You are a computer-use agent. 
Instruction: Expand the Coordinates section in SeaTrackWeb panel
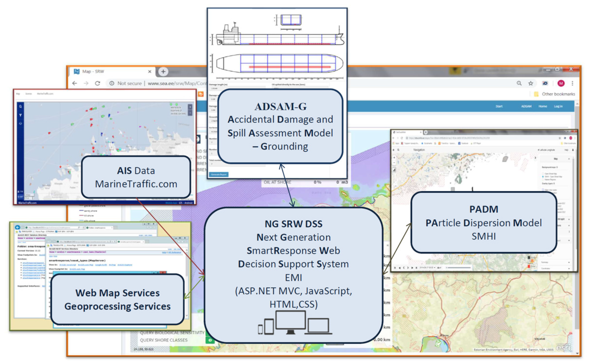tap(569, 269)
